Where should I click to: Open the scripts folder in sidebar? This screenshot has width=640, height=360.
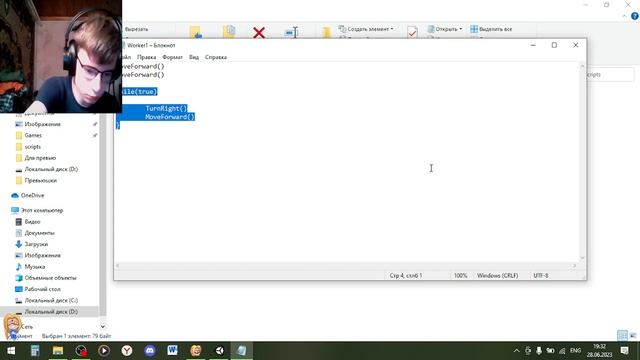[33, 147]
